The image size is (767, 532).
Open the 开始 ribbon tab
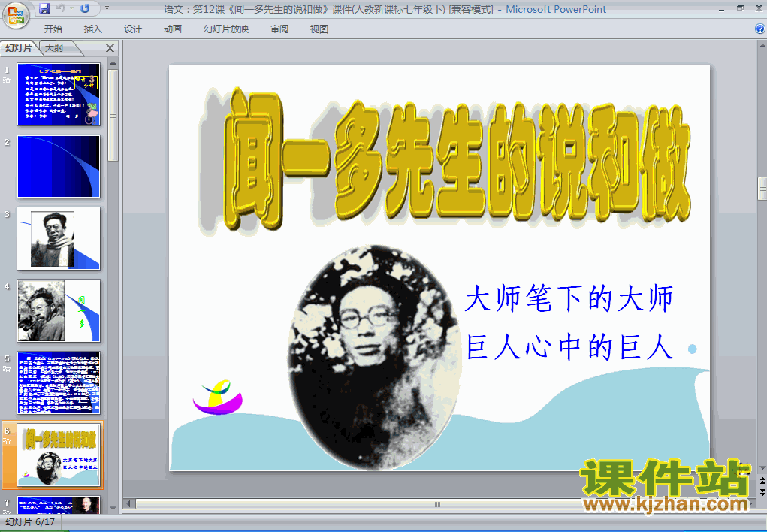[53, 29]
